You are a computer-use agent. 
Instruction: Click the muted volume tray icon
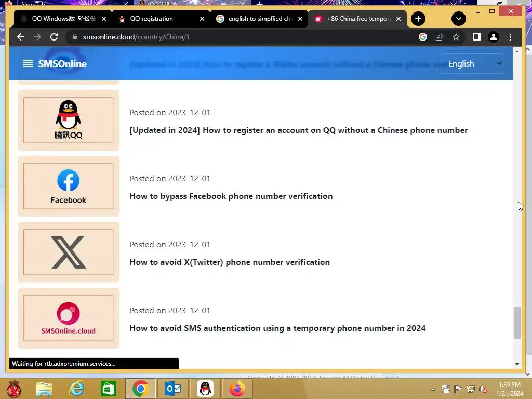pos(484,389)
